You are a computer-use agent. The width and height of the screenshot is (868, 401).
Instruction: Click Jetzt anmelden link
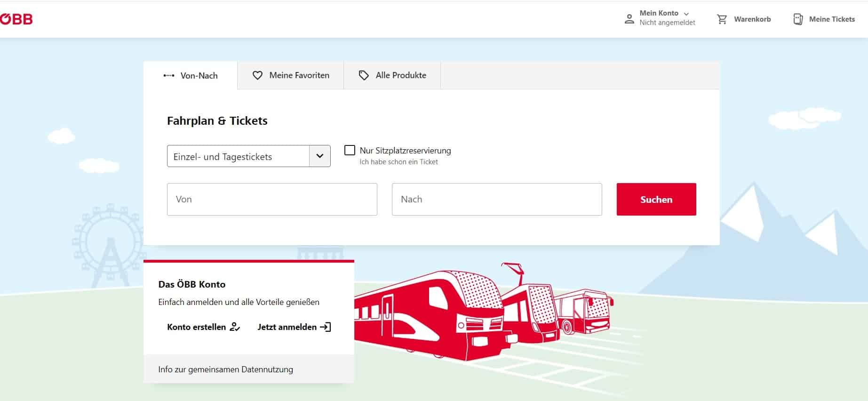[x=295, y=327]
